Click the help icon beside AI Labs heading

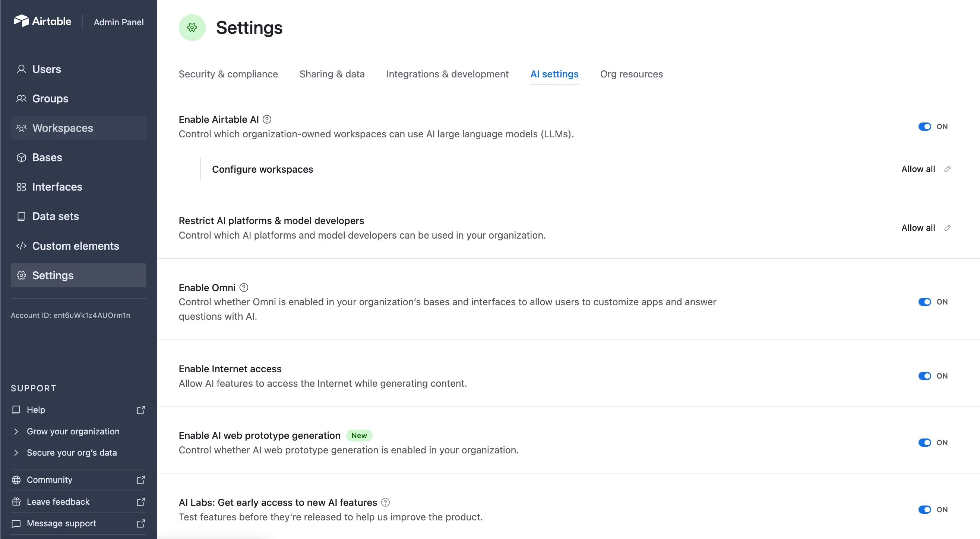(385, 503)
